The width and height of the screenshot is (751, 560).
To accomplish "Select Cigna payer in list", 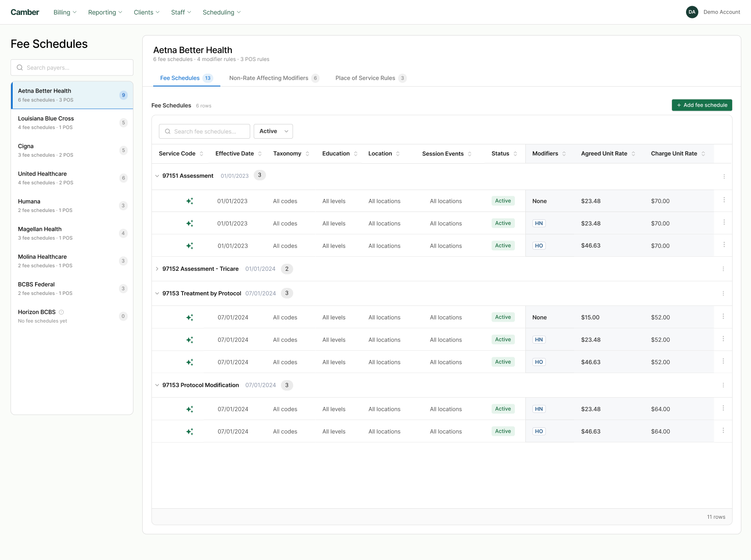I will [x=72, y=151].
